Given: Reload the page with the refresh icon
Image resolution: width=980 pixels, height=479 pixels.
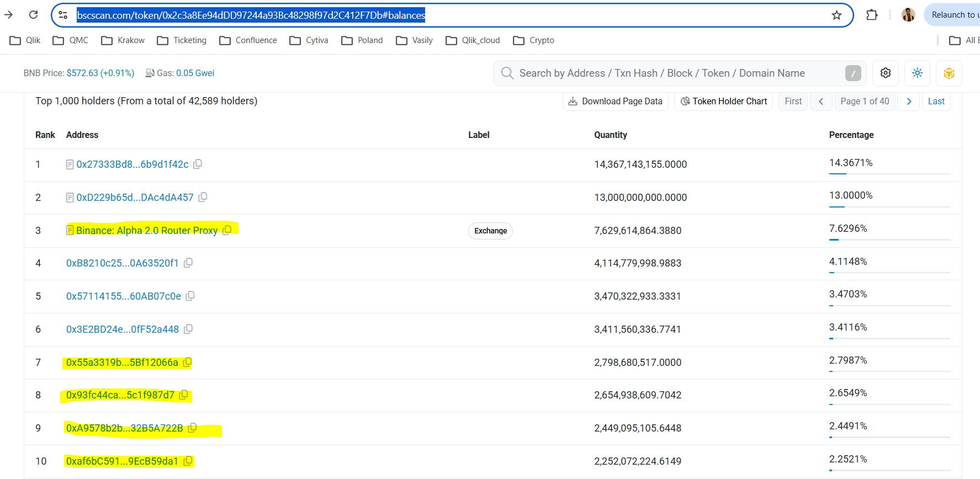Looking at the screenshot, I should [x=33, y=15].
